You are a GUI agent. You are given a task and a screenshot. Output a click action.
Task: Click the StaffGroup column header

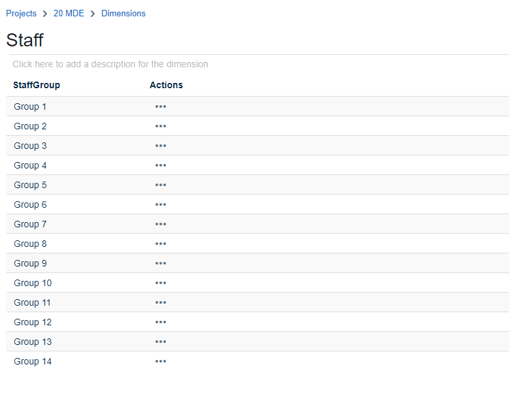(37, 85)
